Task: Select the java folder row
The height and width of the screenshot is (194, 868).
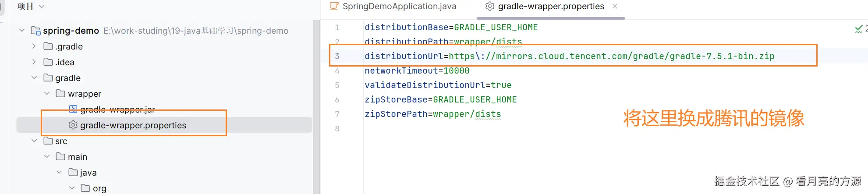Action: point(164,173)
